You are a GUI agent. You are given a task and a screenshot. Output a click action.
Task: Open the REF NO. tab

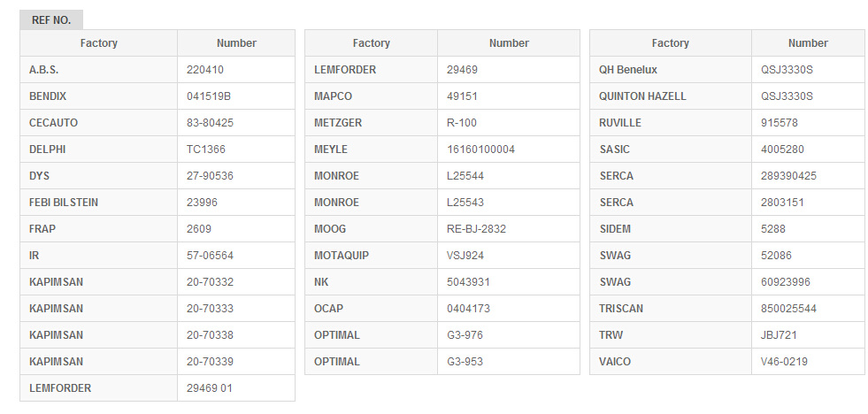[x=51, y=20]
